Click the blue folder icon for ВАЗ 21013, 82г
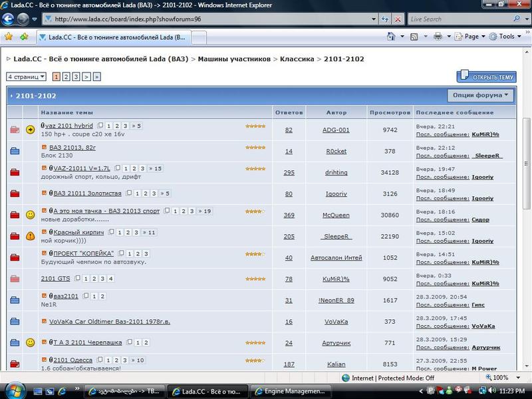Screen dimensions: 532x399 15,151
